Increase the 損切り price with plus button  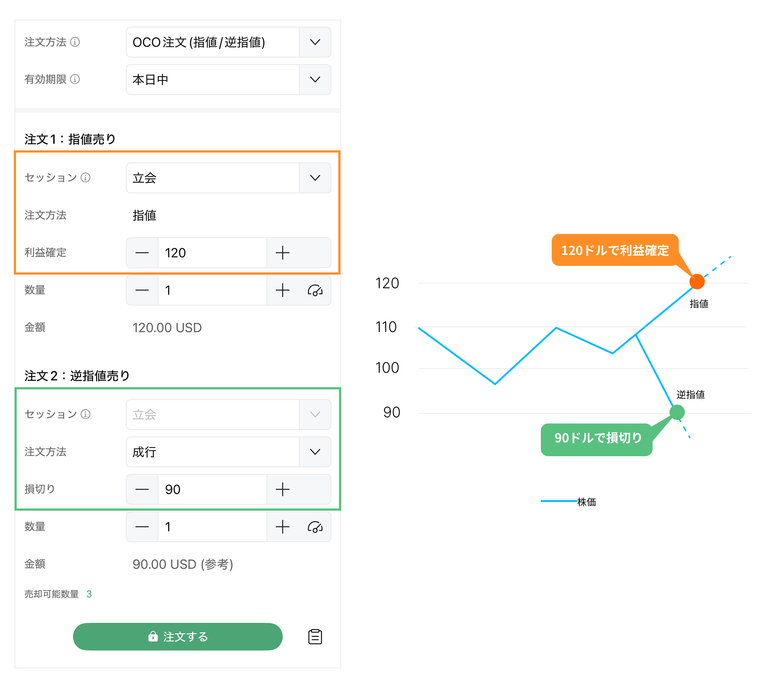click(x=282, y=489)
